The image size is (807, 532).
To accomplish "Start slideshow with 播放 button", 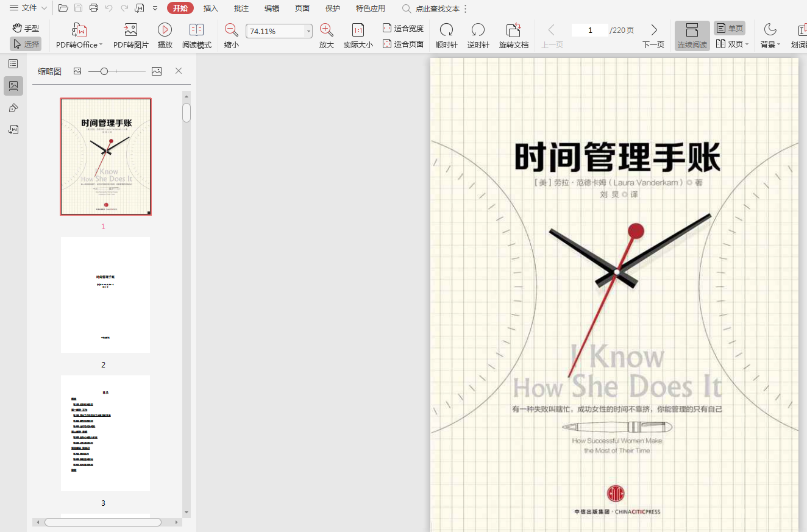I will (x=165, y=30).
